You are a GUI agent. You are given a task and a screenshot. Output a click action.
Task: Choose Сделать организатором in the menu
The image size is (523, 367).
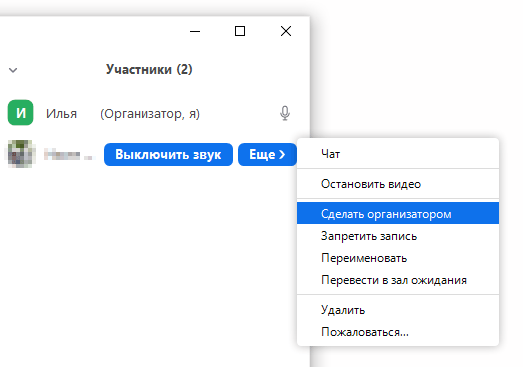pyautogui.click(x=398, y=213)
